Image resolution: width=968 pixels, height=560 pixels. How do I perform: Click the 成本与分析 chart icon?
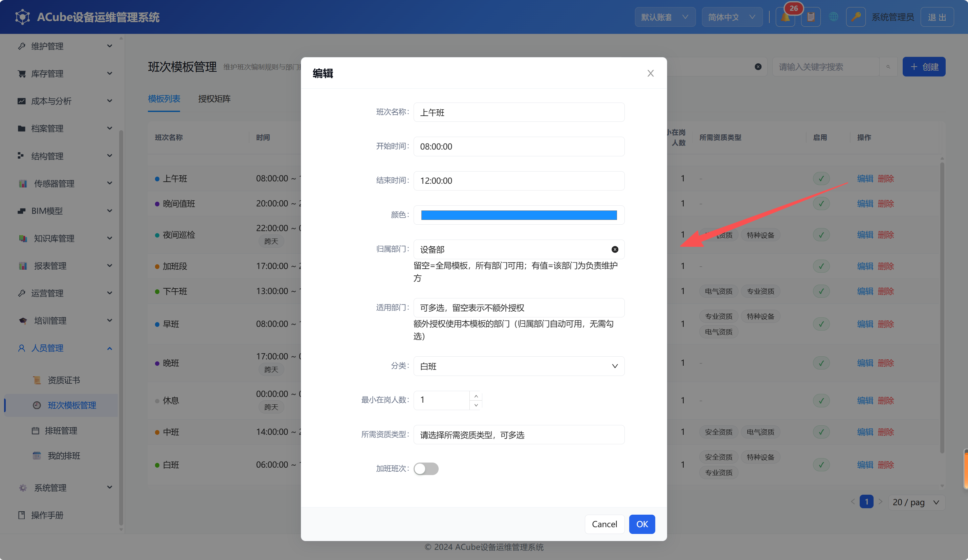pos(22,101)
